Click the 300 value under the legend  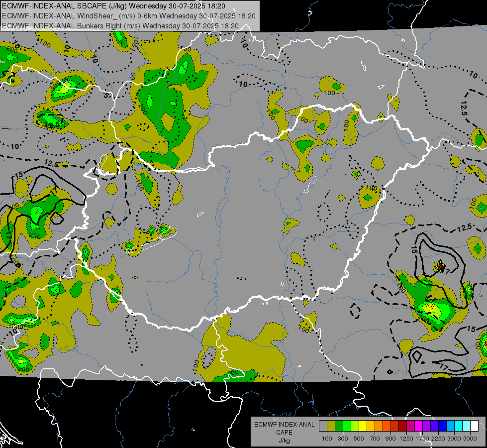pos(343,439)
